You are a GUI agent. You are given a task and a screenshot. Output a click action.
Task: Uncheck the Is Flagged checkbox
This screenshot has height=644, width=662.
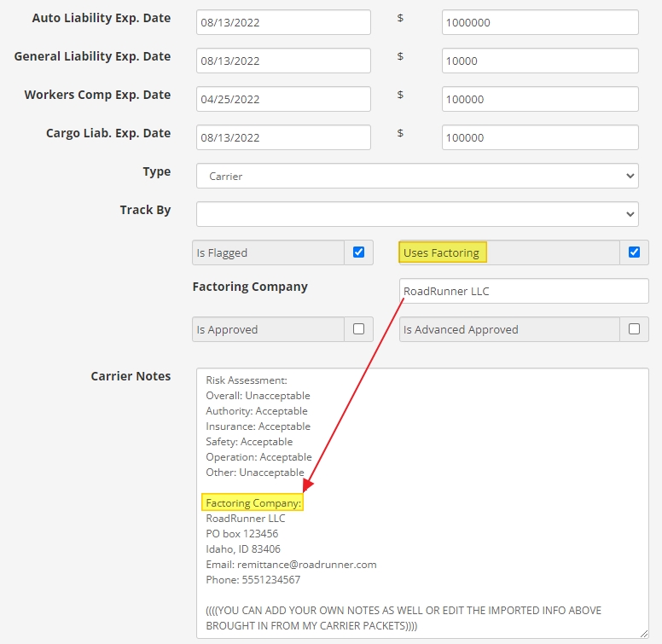pyautogui.click(x=358, y=252)
